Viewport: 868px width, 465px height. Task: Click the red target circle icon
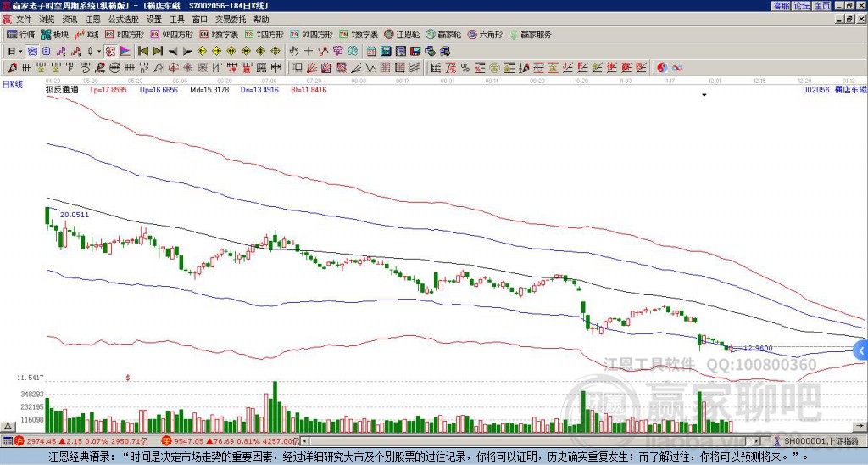pos(173,68)
